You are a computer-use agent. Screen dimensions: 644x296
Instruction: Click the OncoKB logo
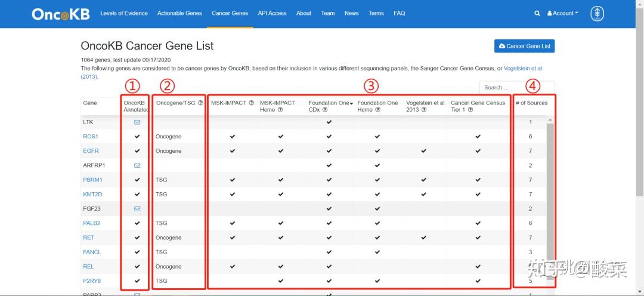pyautogui.click(x=60, y=14)
